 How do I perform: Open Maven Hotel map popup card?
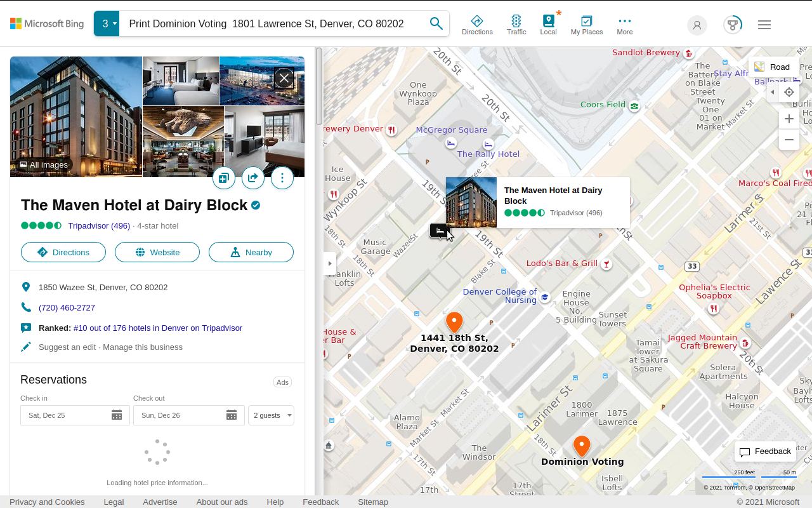coord(538,203)
